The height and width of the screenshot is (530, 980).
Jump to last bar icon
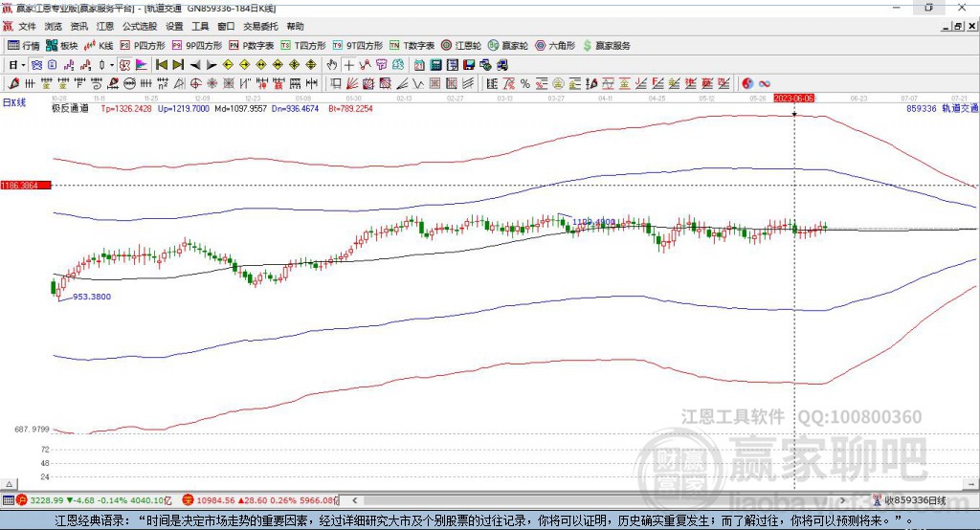[178, 65]
